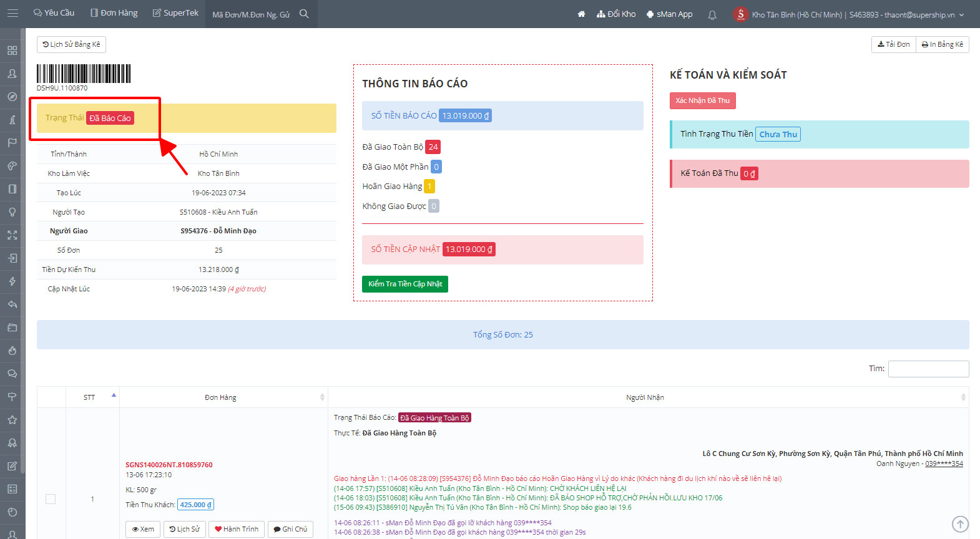Go to home via house icon
This screenshot has height=539, width=980.
(581, 14)
